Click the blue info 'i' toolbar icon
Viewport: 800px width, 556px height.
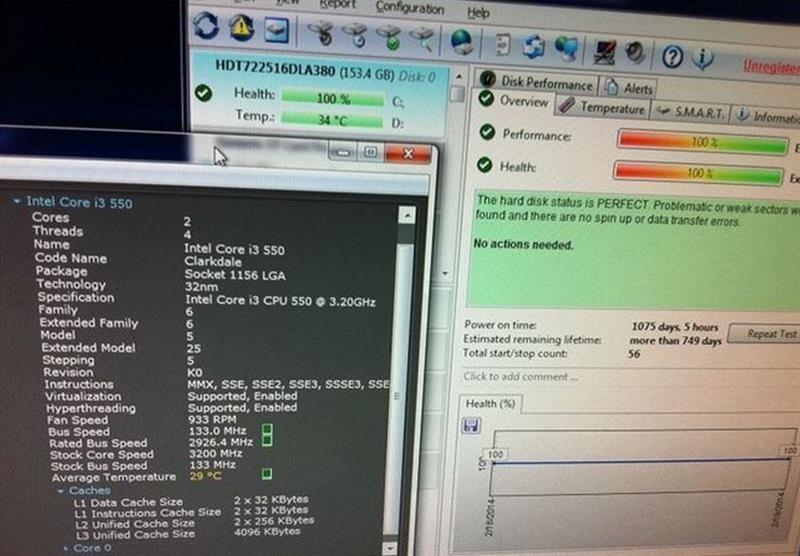703,58
